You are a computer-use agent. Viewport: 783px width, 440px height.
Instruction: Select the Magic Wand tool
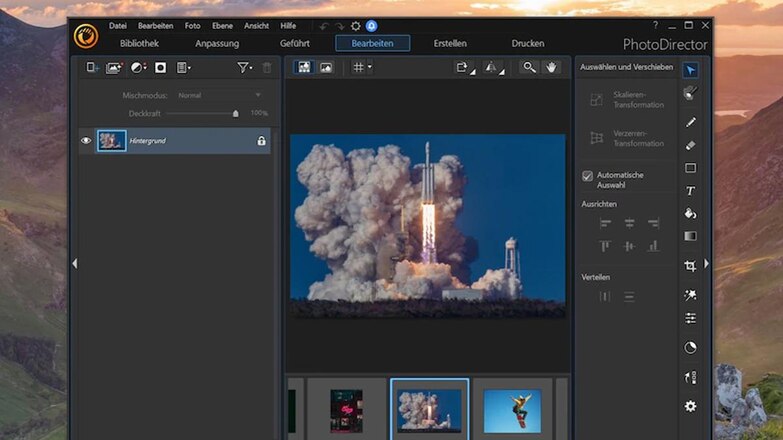click(690, 295)
